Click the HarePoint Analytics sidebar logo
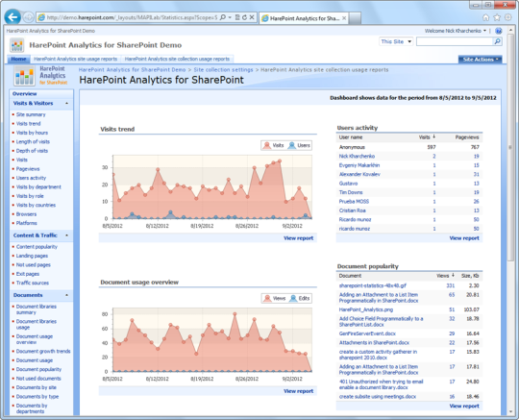The image size is (519, 420). coord(24,76)
